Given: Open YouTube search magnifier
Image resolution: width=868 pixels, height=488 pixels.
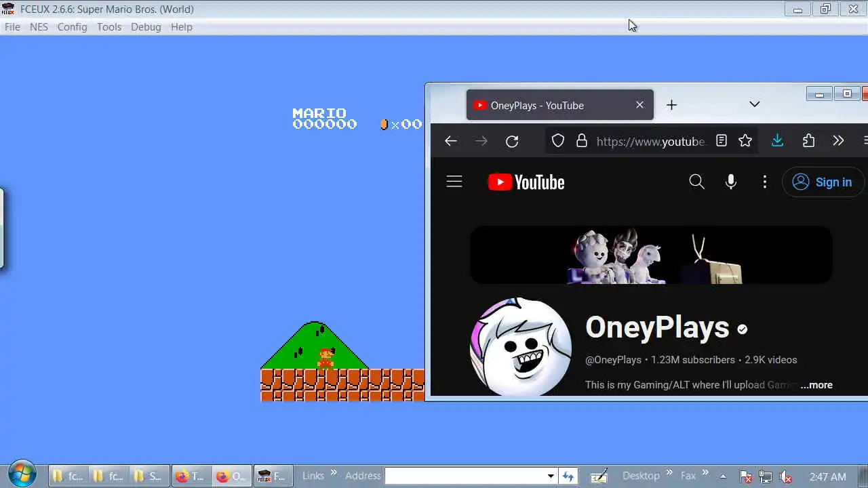Looking at the screenshot, I should click(696, 182).
